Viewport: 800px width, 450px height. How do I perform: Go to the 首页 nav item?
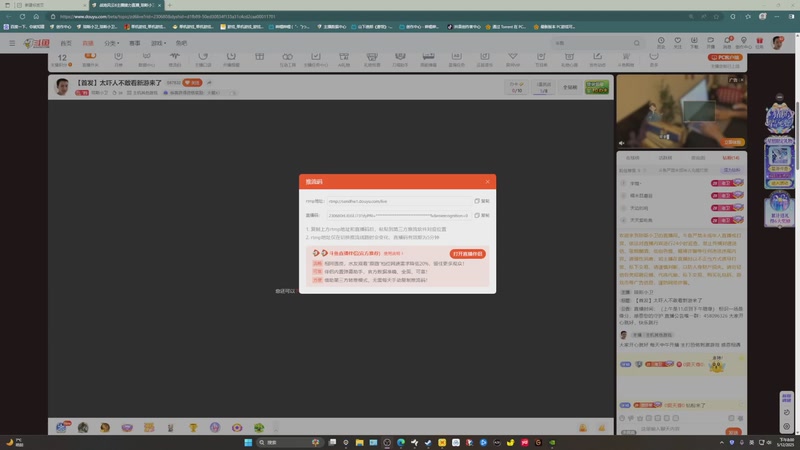[x=66, y=43]
